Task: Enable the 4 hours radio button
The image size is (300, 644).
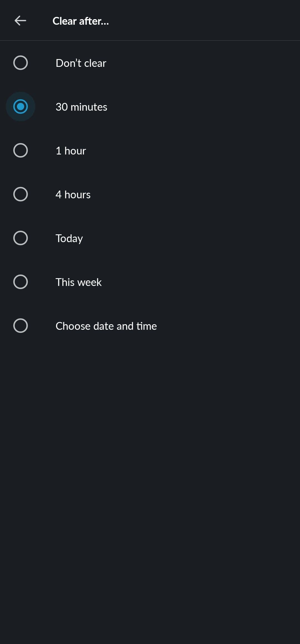Action: 21,194
